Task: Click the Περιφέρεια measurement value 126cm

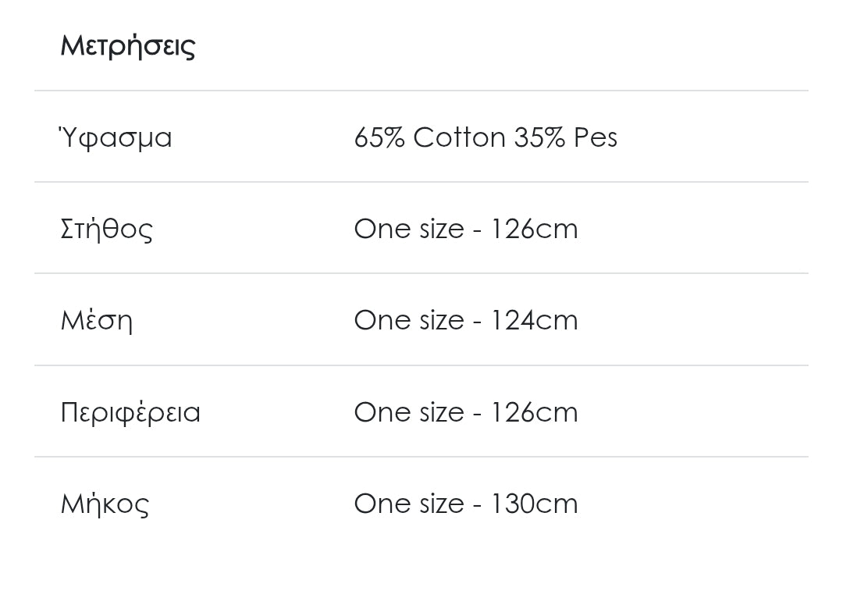Action: pos(534,411)
